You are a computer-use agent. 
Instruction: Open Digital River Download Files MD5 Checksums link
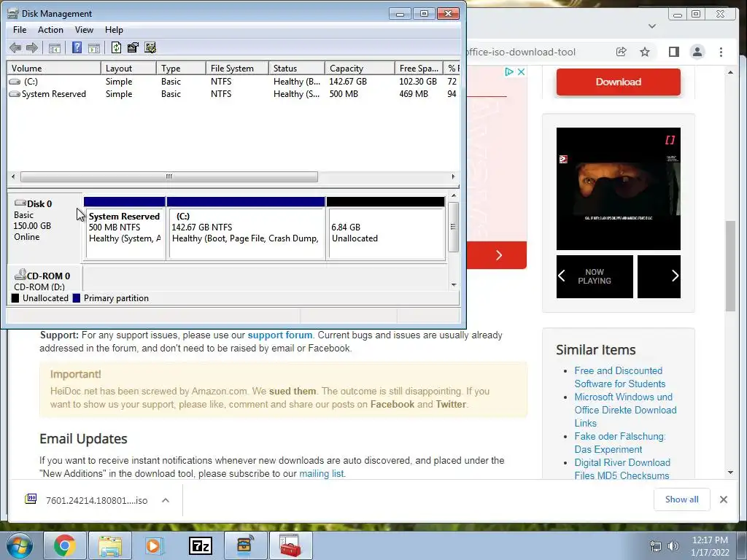[622, 469]
